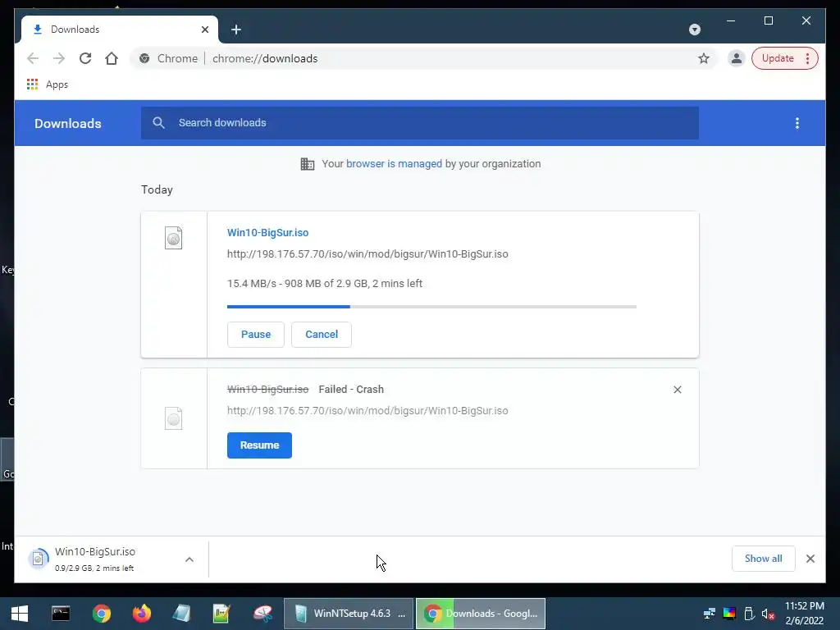Select the Downloads browser tab
Image resolution: width=840 pixels, height=630 pixels.
coord(120,30)
